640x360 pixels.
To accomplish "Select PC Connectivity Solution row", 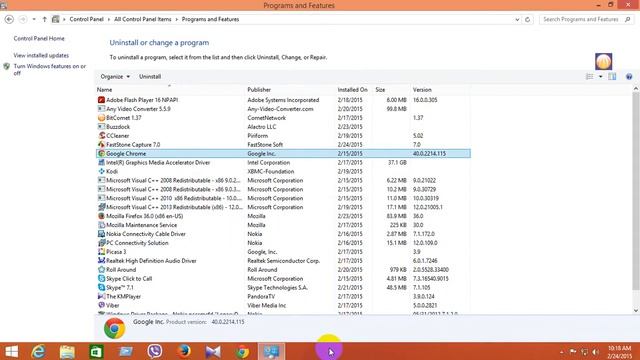I will pyautogui.click(x=283, y=243).
